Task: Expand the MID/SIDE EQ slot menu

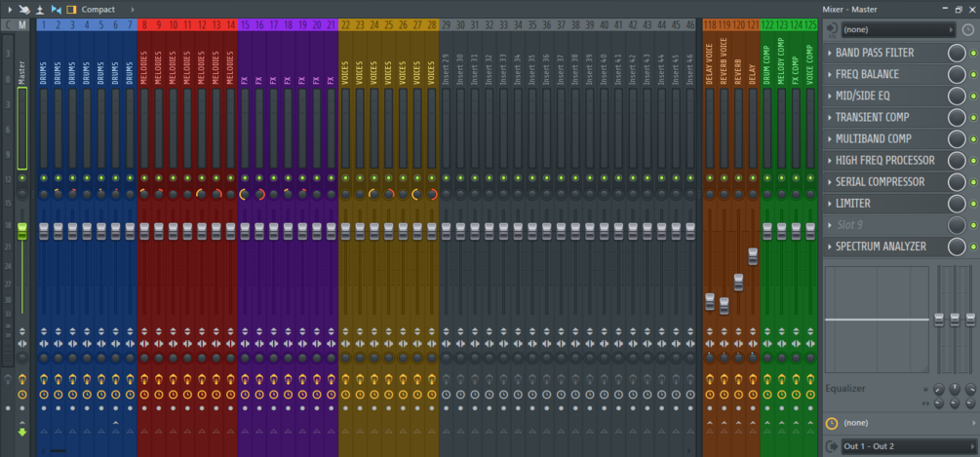Action: tap(830, 96)
